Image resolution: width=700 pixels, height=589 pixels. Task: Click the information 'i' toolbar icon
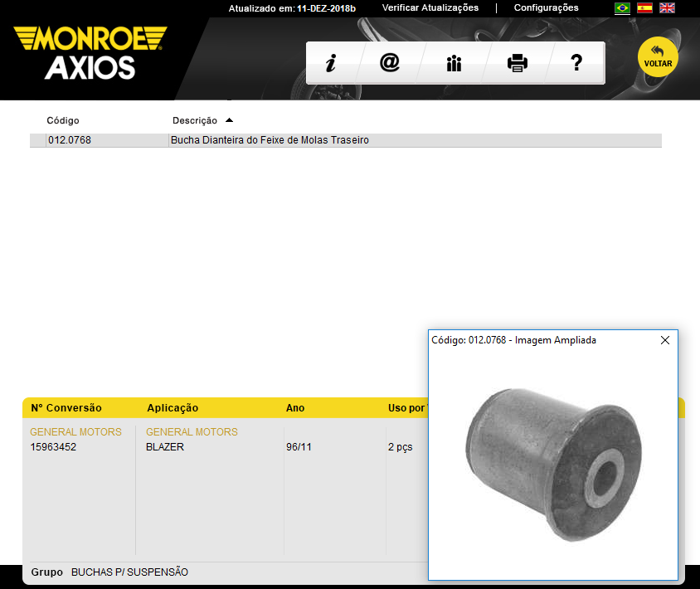pos(330,63)
